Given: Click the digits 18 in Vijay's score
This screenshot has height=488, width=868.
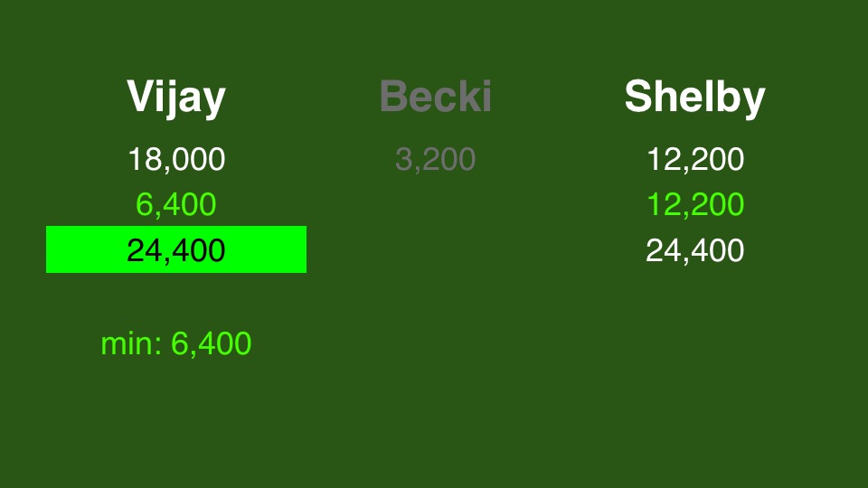Looking at the screenshot, I should (x=144, y=159).
